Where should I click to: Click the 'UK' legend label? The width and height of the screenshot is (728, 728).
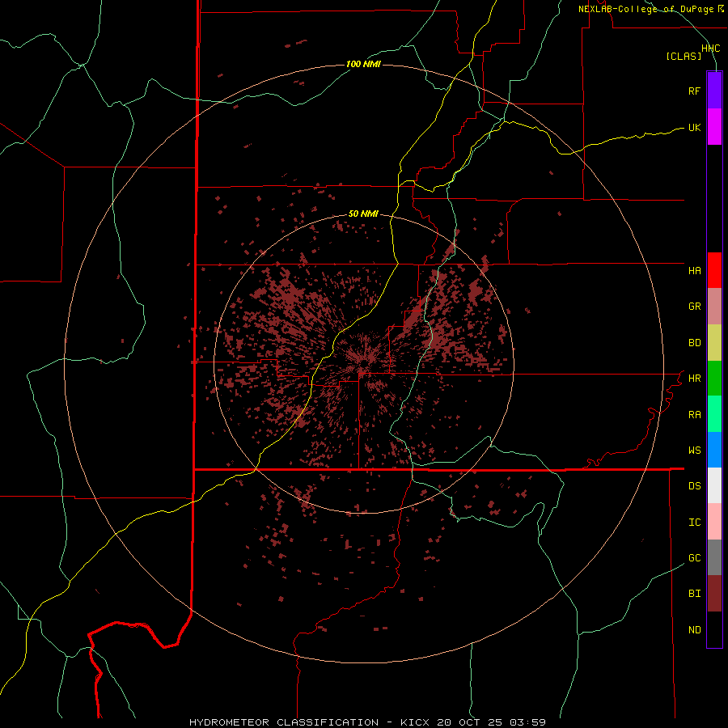point(694,127)
